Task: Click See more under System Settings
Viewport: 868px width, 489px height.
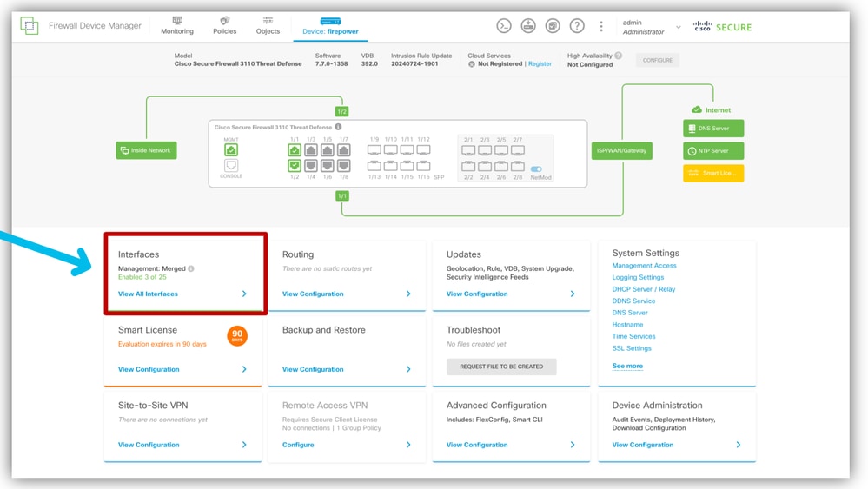Action: click(627, 366)
